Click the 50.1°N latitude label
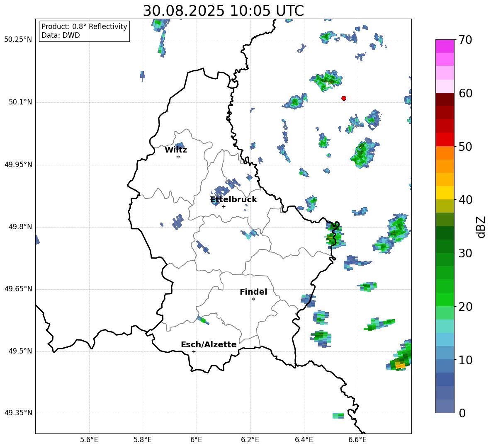Viewport: 491px width, 448px height. click(x=20, y=102)
